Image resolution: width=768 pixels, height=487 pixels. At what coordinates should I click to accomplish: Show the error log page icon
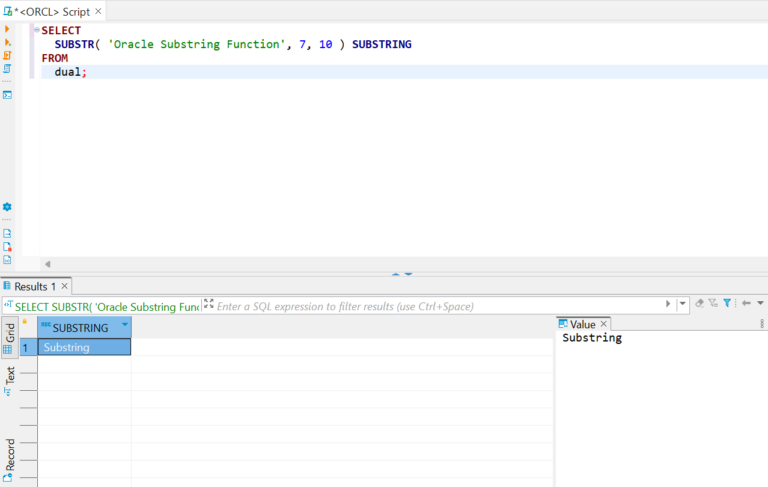pyautogui.click(x=7, y=246)
